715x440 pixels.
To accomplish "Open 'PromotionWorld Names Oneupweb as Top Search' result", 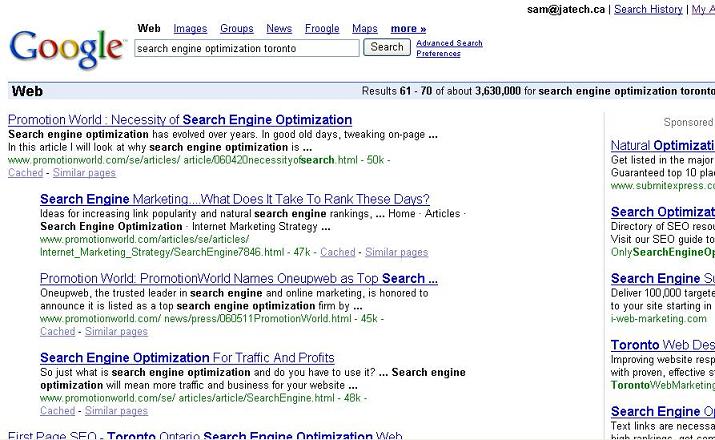I will [x=239, y=278].
